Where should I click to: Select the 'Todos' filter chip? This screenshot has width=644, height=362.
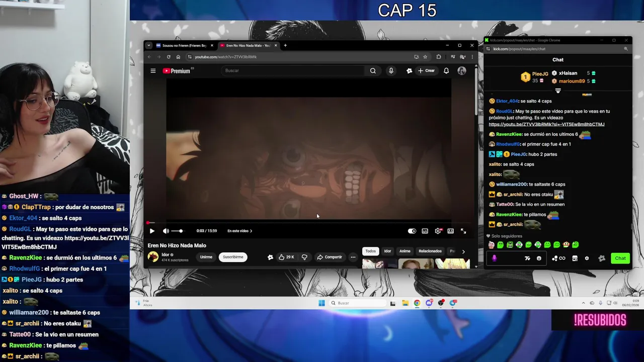[x=370, y=251]
